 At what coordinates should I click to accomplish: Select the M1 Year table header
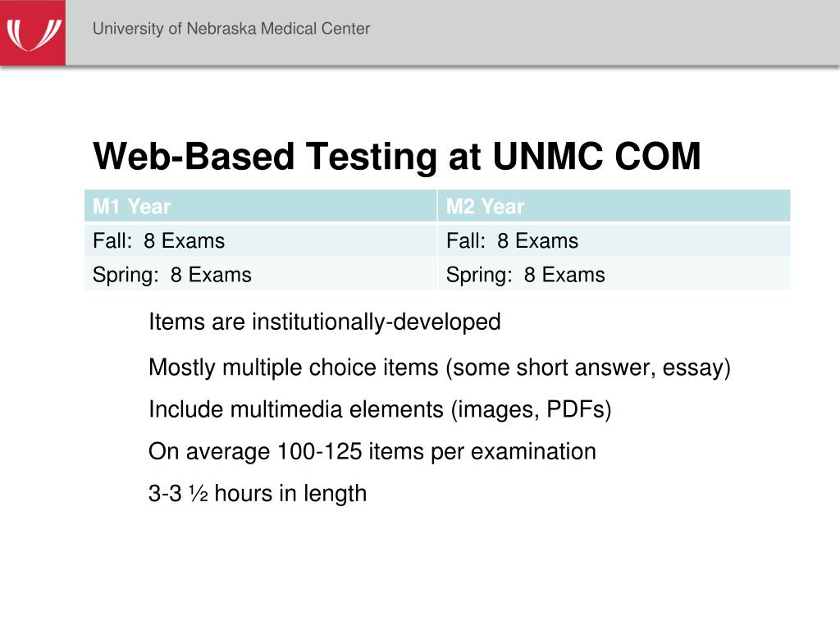click(x=260, y=206)
